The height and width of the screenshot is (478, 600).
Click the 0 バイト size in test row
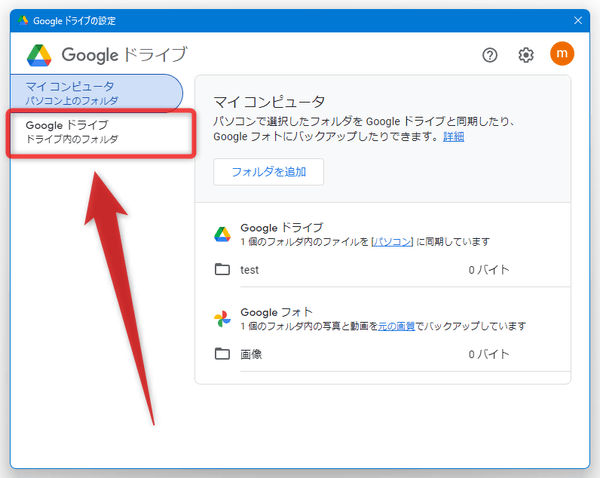tap(489, 270)
